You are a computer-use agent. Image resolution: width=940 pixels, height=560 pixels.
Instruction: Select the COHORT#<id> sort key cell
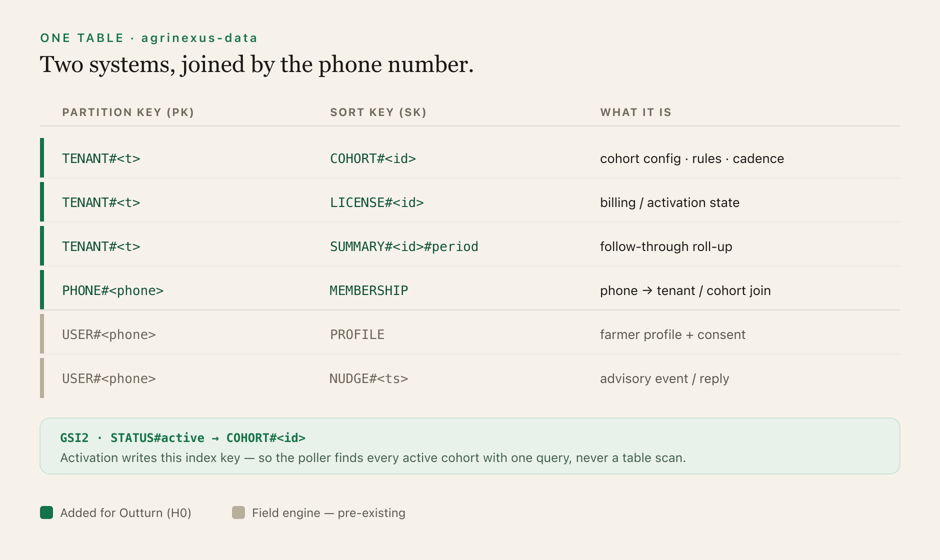click(373, 158)
